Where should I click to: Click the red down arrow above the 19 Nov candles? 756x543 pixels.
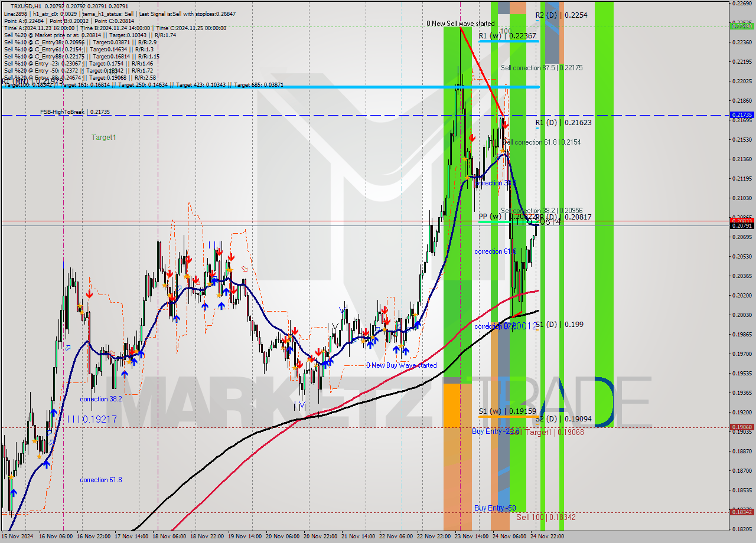pos(230,258)
